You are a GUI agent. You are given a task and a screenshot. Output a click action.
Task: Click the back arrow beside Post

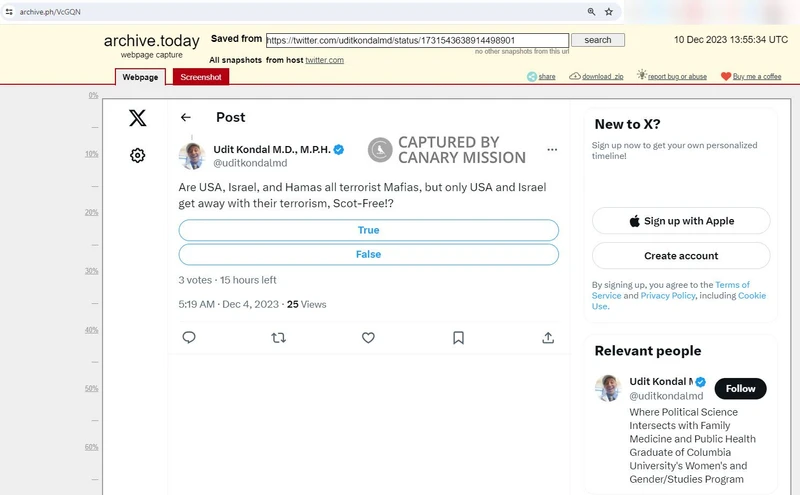[x=186, y=118]
